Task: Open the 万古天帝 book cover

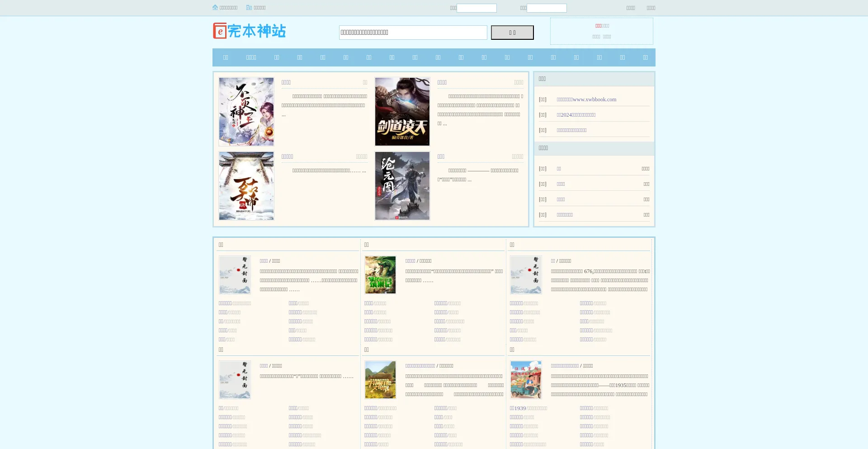Action: click(x=246, y=186)
